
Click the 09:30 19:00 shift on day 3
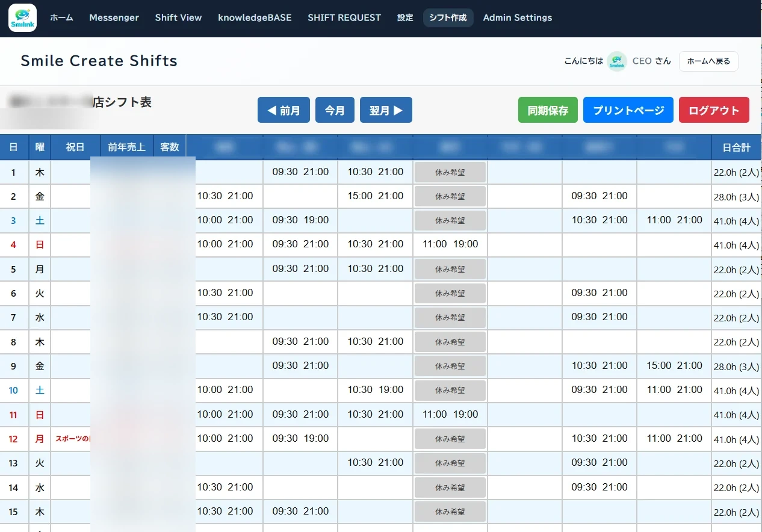(300, 220)
